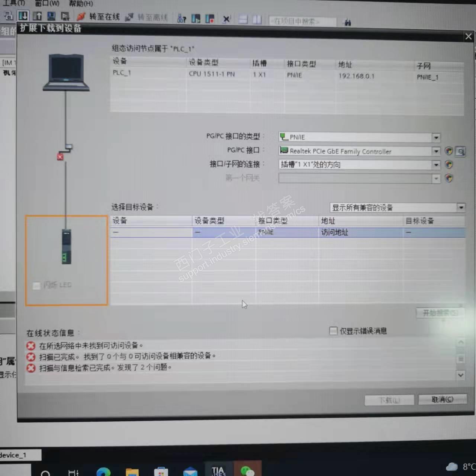The width and height of the screenshot is (476, 476).
Task: Click the shield icon beside subnet connection
Action: pos(449,164)
